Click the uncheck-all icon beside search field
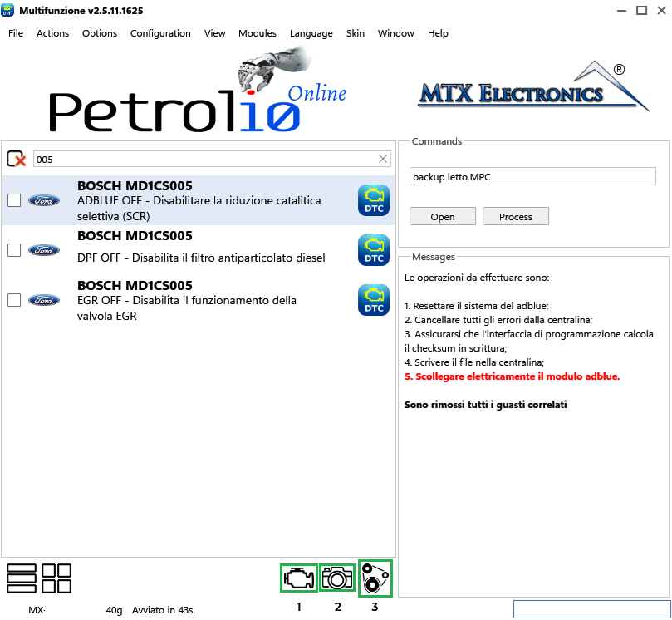The height and width of the screenshot is (620, 672). 17,159
